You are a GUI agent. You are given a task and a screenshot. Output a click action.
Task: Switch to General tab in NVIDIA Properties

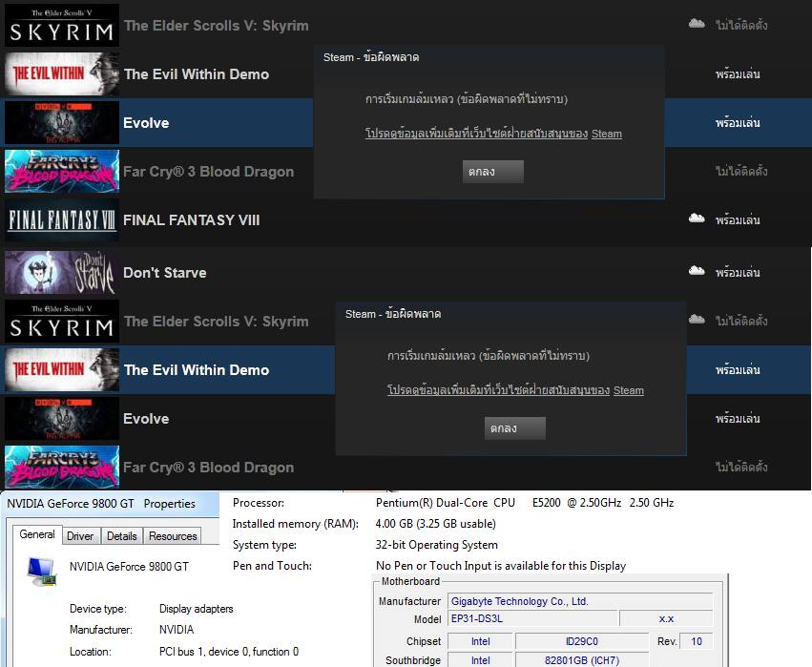37,534
